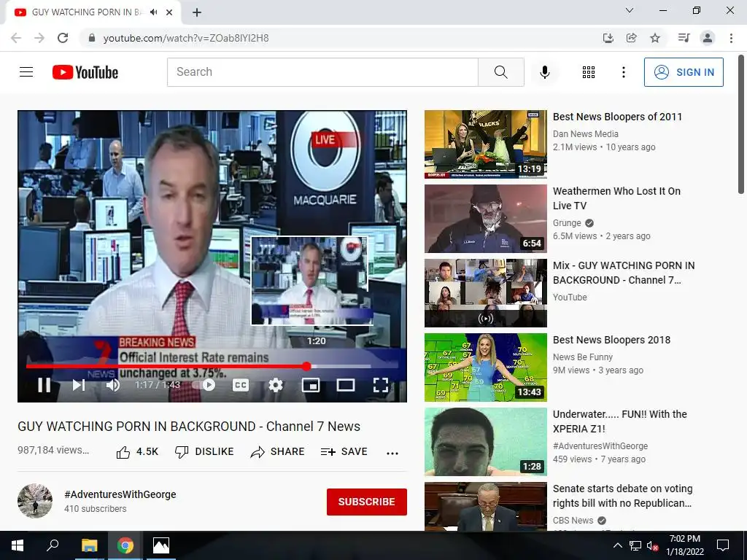Open the media control icon in Chrome toolbar
This screenshot has height=560, width=747.
point(684,38)
